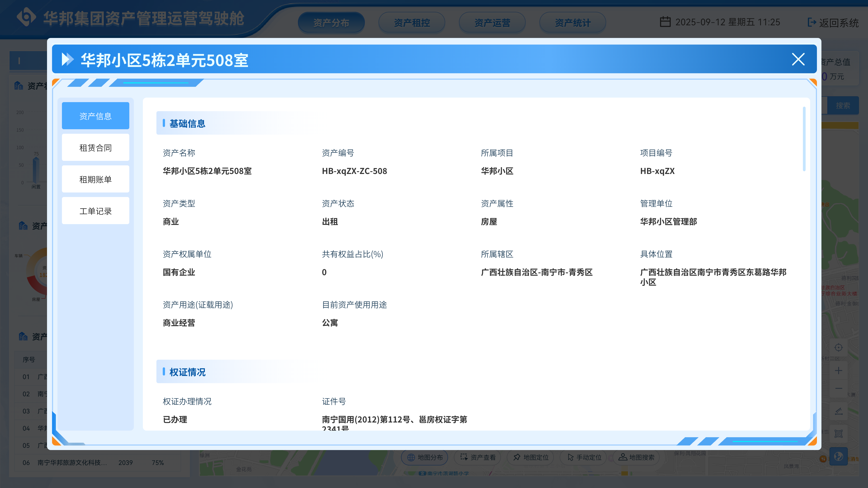Screen dimensions: 868x488
Task: Select the distance measuring ruler tool
Action: [838, 411]
